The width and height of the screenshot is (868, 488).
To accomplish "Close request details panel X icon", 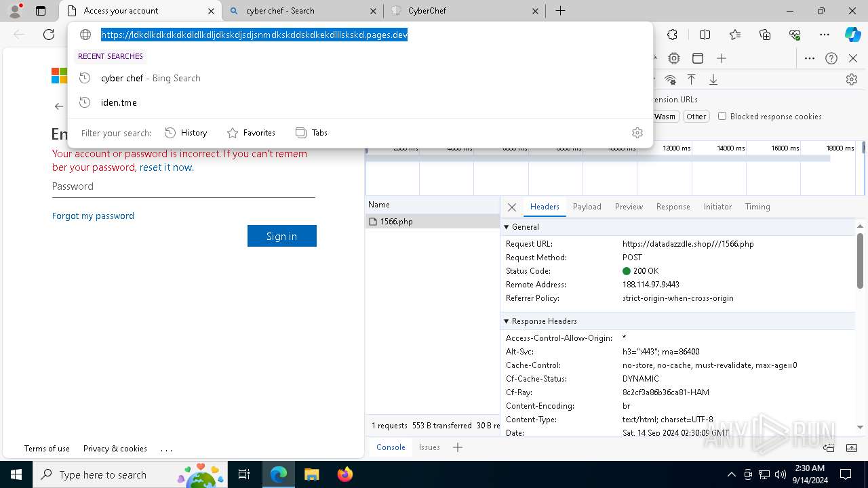I will (x=512, y=207).
